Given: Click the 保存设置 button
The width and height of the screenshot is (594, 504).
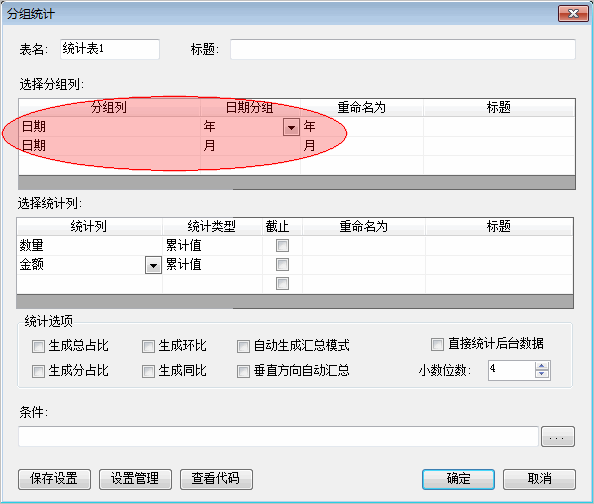Looking at the screenshot, I should tap(54, 479).
